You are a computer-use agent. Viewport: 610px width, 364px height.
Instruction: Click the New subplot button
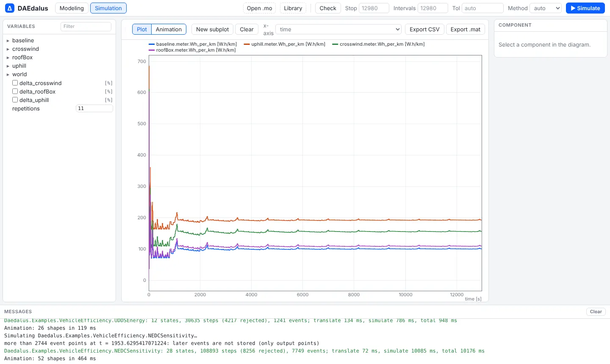click(x=212, y=29)
